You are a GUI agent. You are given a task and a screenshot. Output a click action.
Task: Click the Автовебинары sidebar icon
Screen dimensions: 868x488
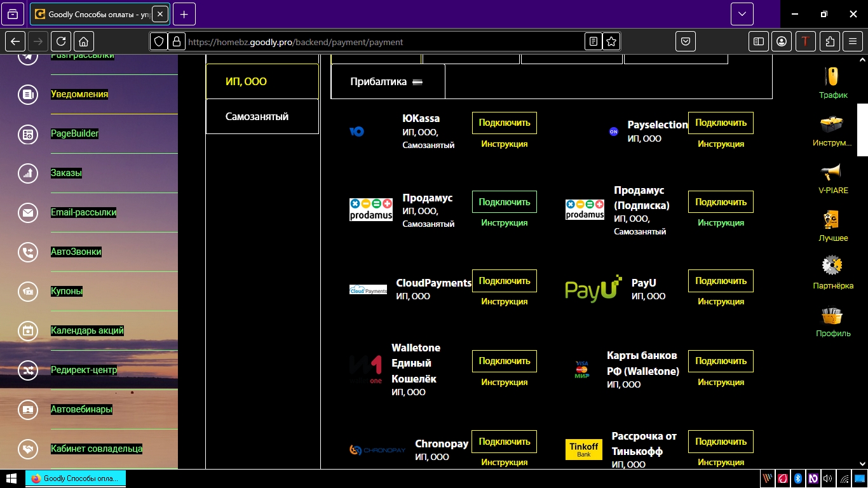(28, 410)
